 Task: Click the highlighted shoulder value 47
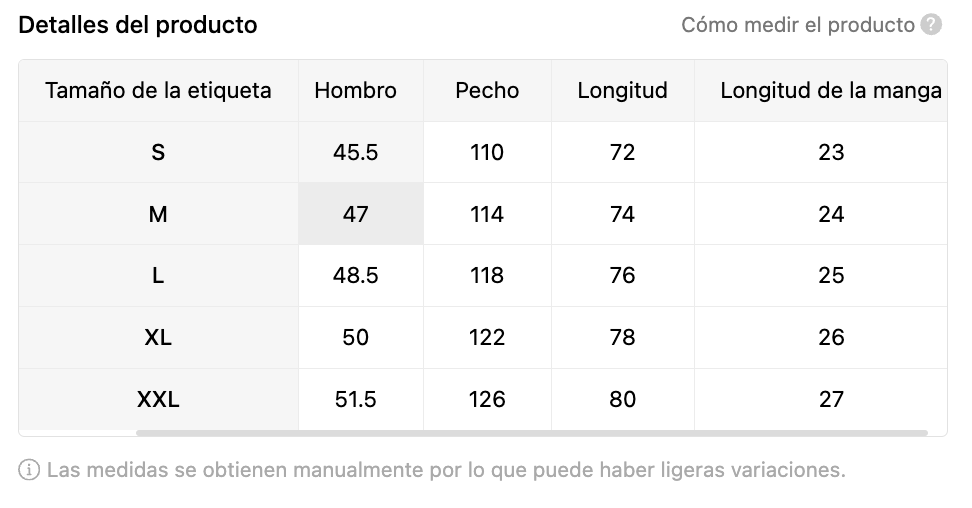tap(355, 214)
